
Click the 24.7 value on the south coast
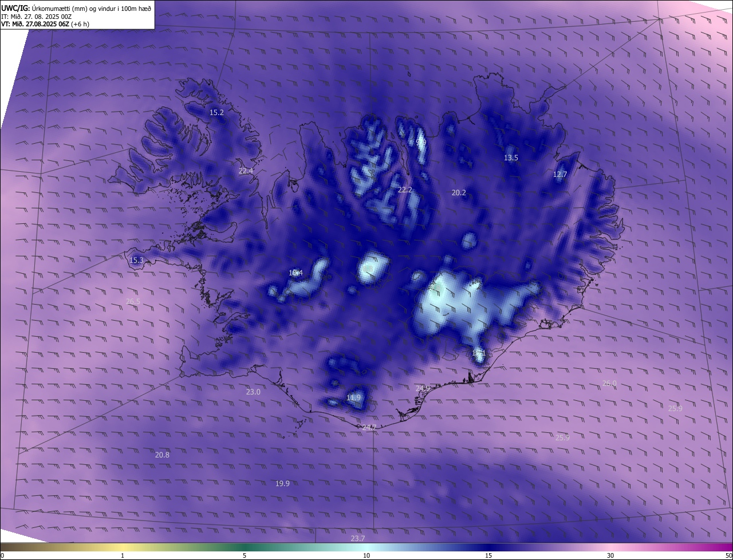point(369,428)
